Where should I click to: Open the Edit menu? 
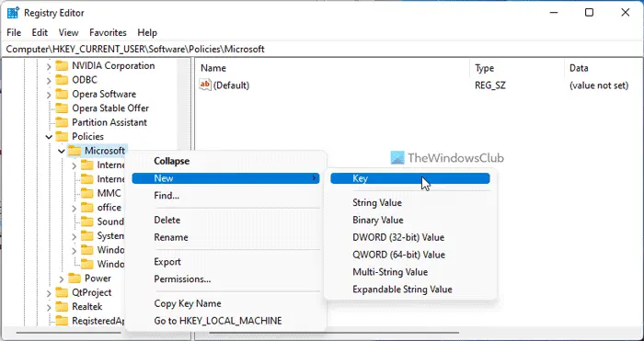pyautogui.click(x=40, y=32)
